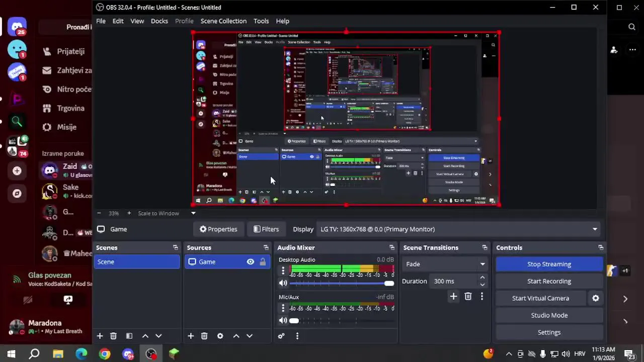Increase transition duration with up stepper
This screenshot has height=362, width=644.
click(482, 278)
